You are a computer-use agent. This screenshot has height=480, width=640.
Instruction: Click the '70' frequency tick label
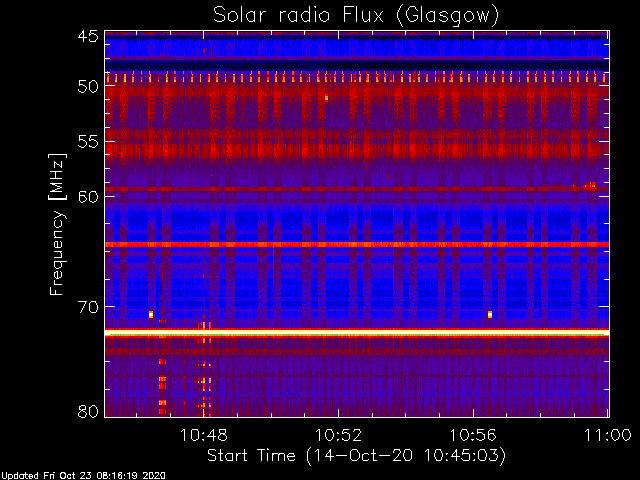(88, 307)
